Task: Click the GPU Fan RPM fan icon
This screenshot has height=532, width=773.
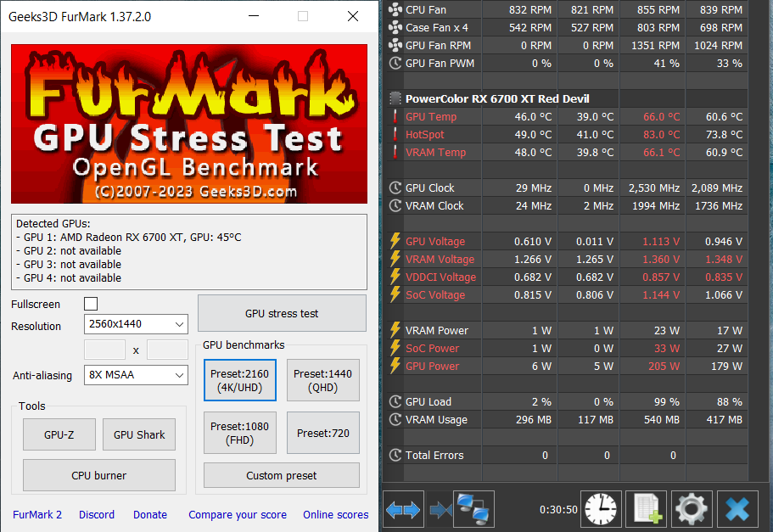Action: pyautogui.click(x=395, y=45)
